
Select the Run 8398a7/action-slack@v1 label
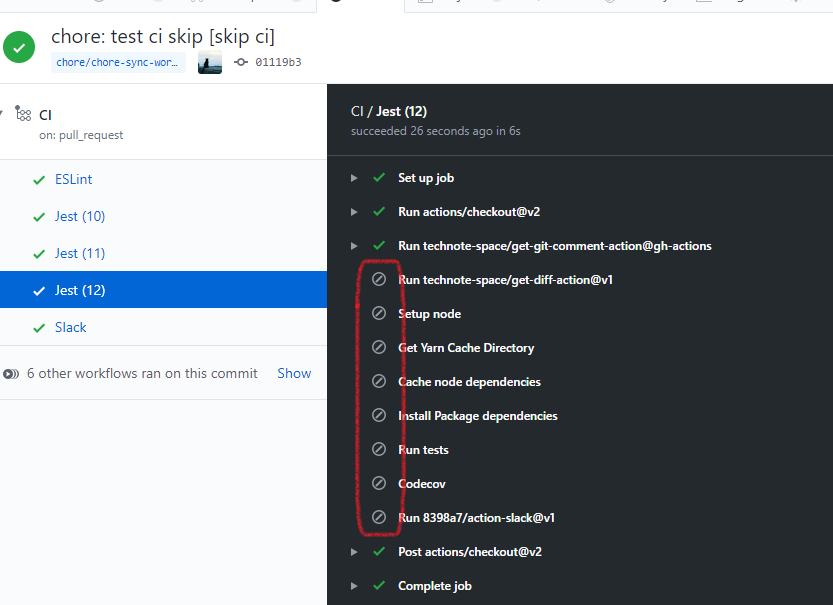coord(477,518)
